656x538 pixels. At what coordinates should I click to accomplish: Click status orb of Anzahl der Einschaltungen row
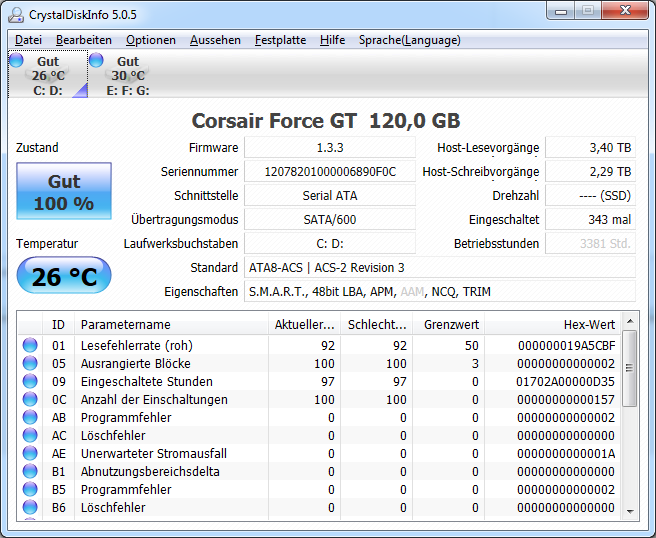pos(30,399)
